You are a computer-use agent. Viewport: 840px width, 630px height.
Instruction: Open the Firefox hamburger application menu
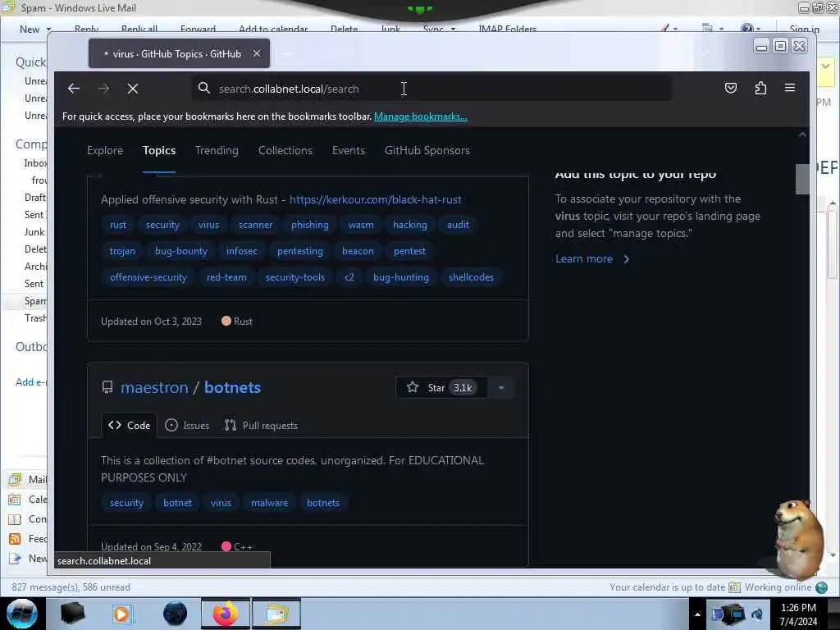[x=790, y=88]
